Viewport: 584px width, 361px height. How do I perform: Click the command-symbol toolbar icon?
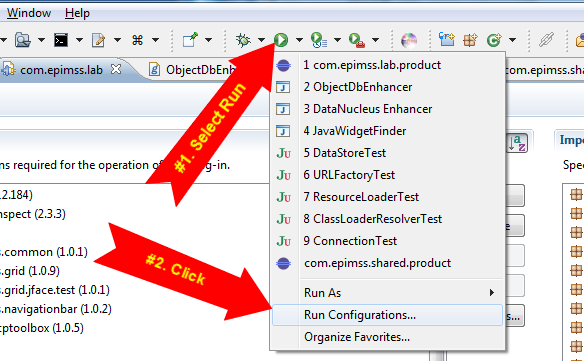(137, 40)
